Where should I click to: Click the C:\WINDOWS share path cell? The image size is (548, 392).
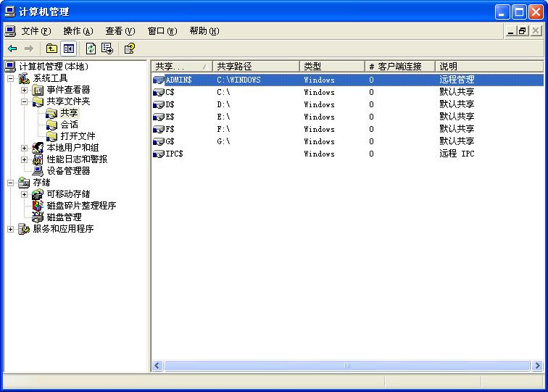[x=238, y=80]
